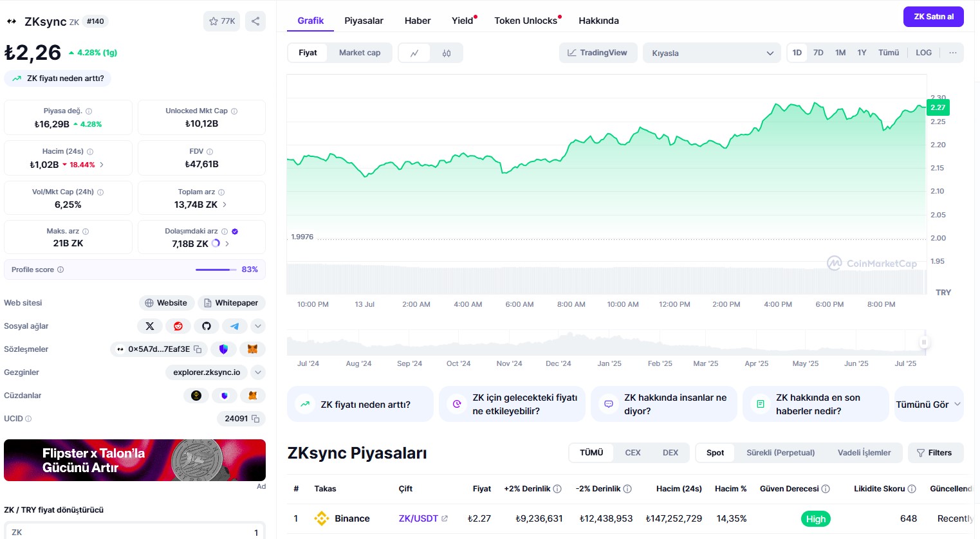This screenshot has height=539, width=980.
Task: Expand Dolaşımdaki arz details arrow
Action: (x=227, y=244)
